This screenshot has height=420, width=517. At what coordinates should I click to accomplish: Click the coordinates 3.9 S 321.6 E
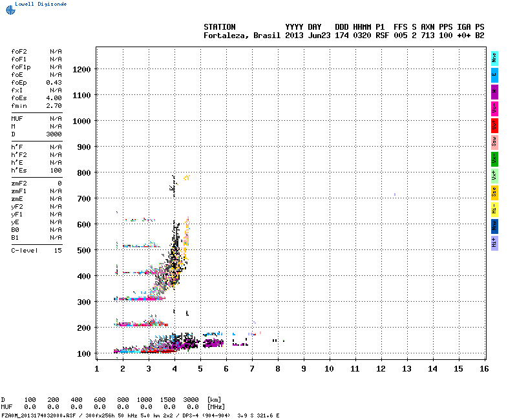pyautogui.click(x=258, y=415)
